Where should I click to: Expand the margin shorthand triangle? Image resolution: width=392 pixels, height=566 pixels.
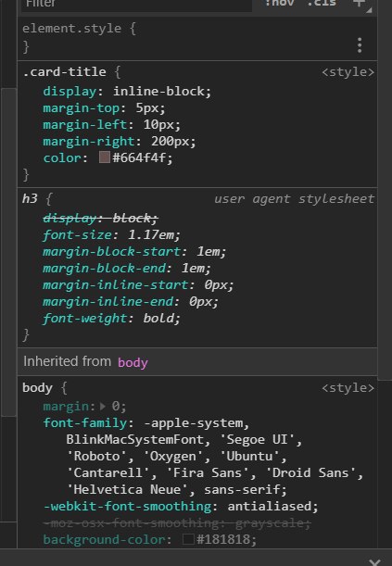click(103, 407)
